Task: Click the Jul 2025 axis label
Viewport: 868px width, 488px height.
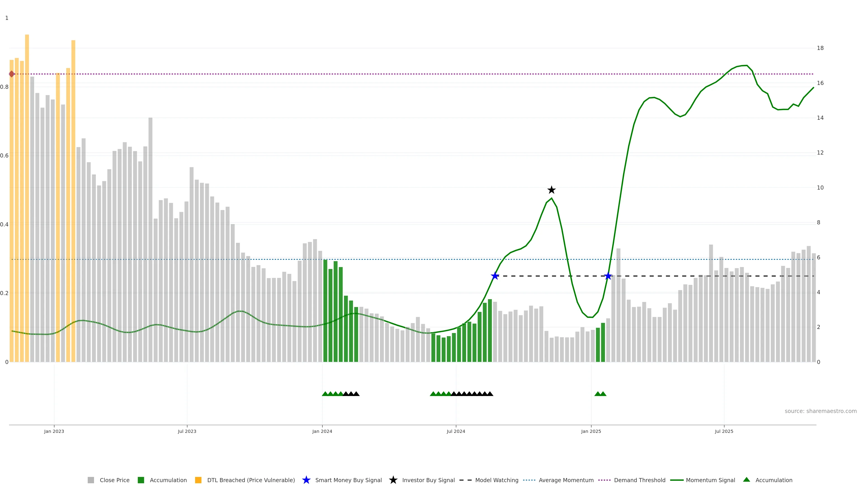Action: [724, 431]
